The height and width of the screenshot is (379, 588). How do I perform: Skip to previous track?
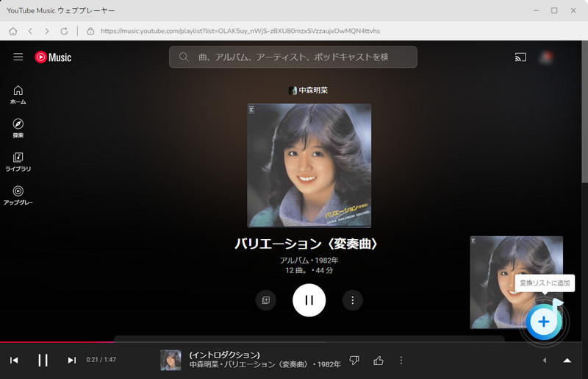[x=14, y=360]
